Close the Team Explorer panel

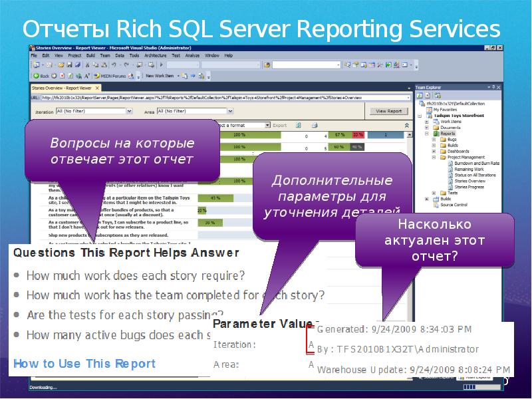click(499, 86)
